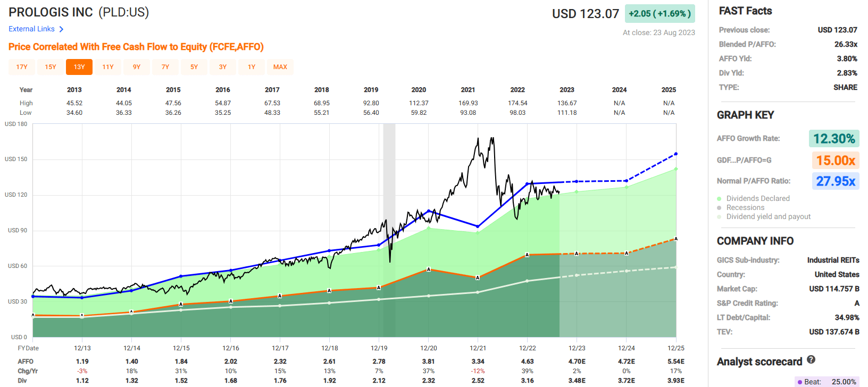Click the AFFO Growth Rate 12.30% swatch
This screenshot has width=868, height=387.
834,139
